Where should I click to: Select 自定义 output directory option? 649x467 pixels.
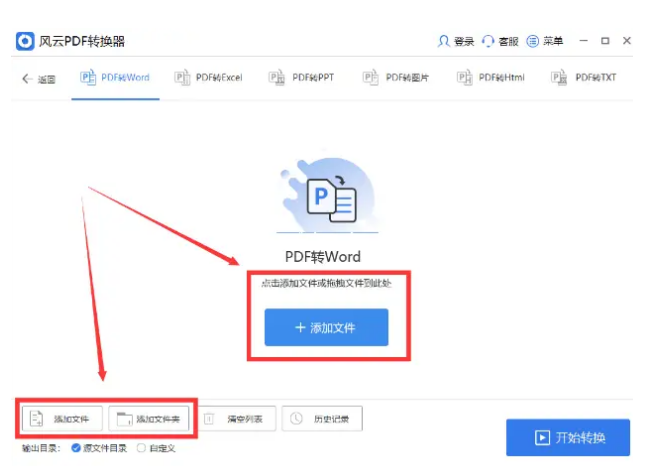pos(141,448)
